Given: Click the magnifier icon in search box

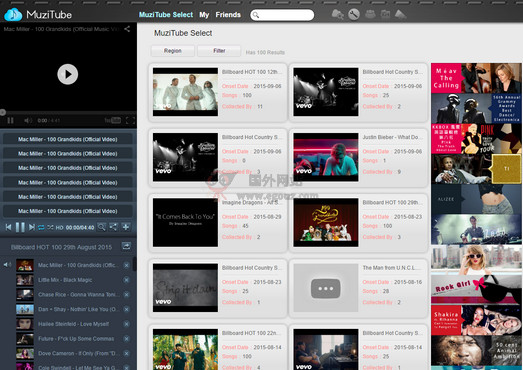Looking at the screenshot, I should click(x=256, y=15).
